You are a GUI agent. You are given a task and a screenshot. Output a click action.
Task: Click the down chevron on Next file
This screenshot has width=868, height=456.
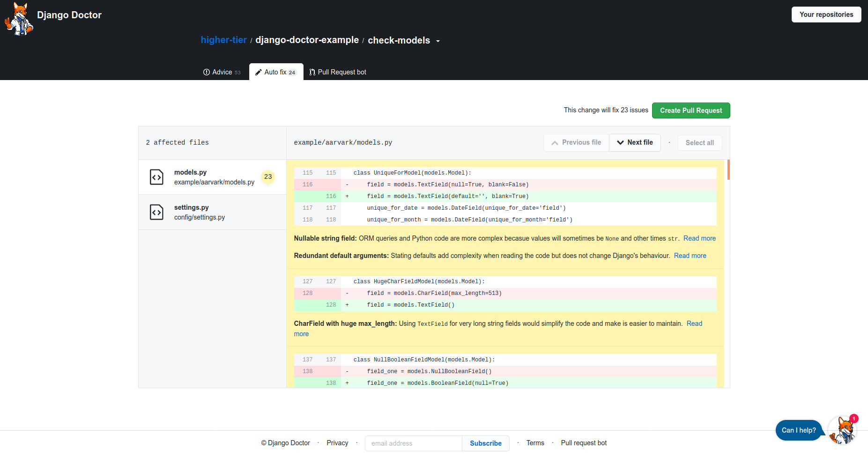620,142
